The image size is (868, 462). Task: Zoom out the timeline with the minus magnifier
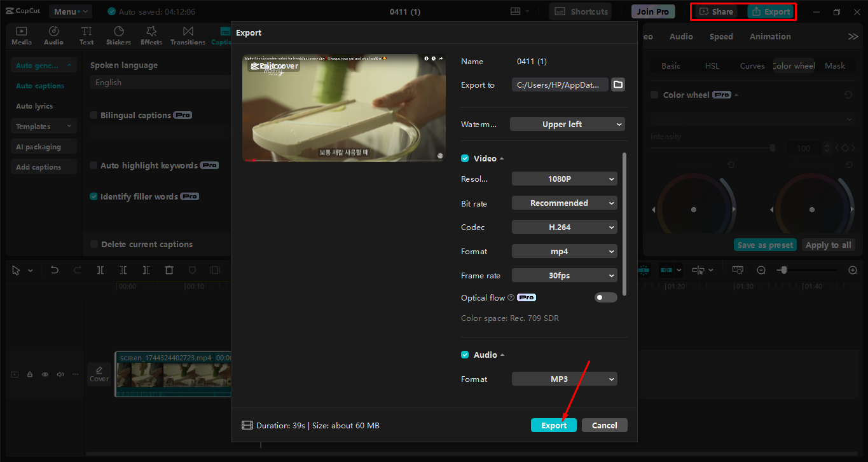click(x=761, y=269)
